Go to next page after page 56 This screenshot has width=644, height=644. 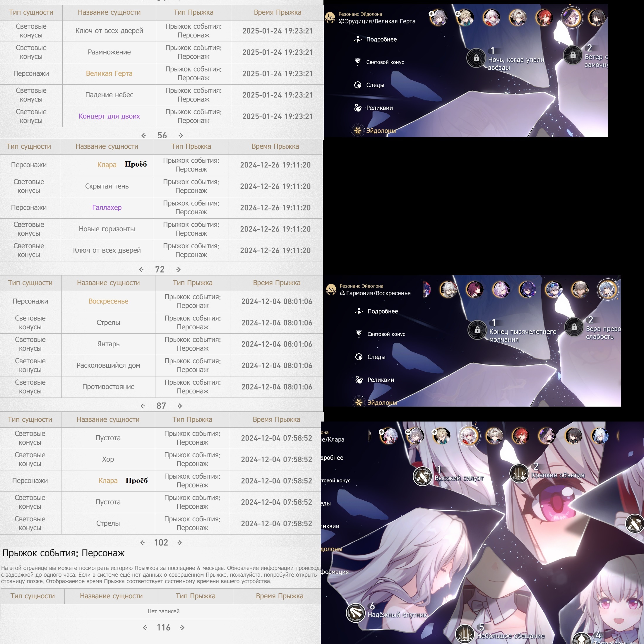tap(181, 135)
